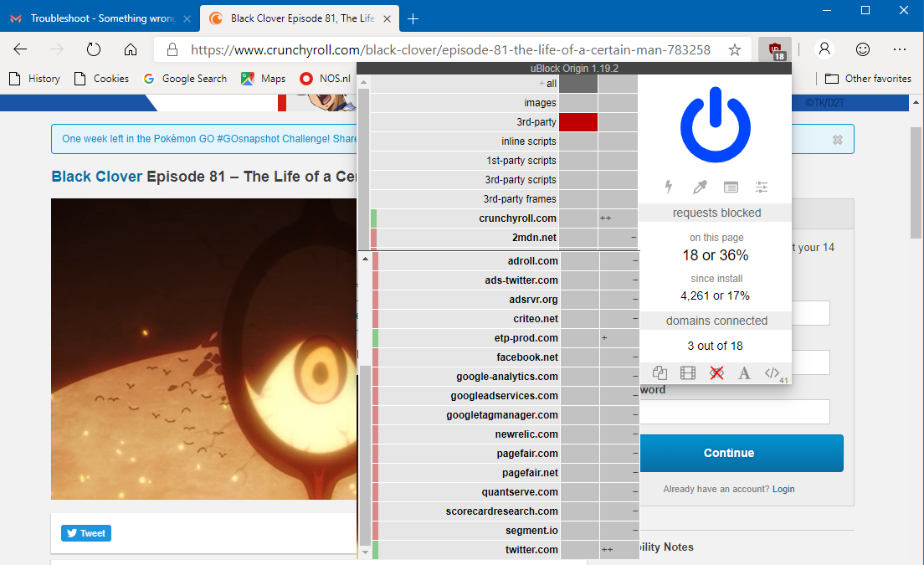The image size is (924, 565).
Task: Reload the current page
Action: tap(94, 49)
